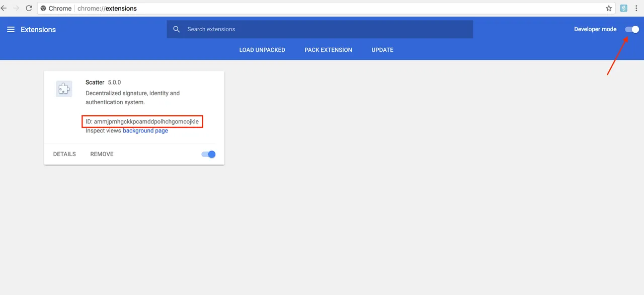Bookmark this page with the star icon
The width and height of the screenshot is (644, 295).
pyautogui.click(x=609, y=8)
